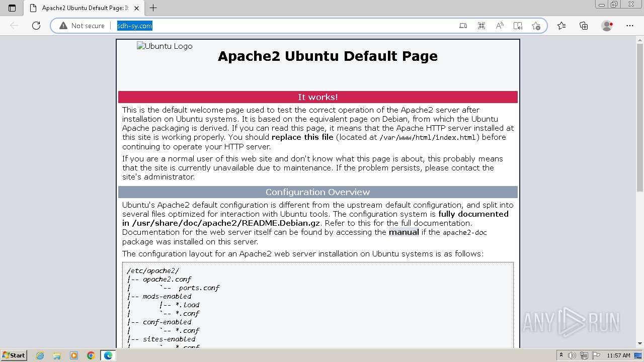Image resolution: width=644 pixels, height=362 pixels.
Task: Enter Immersive Reader mode
Action: point(518,26)
